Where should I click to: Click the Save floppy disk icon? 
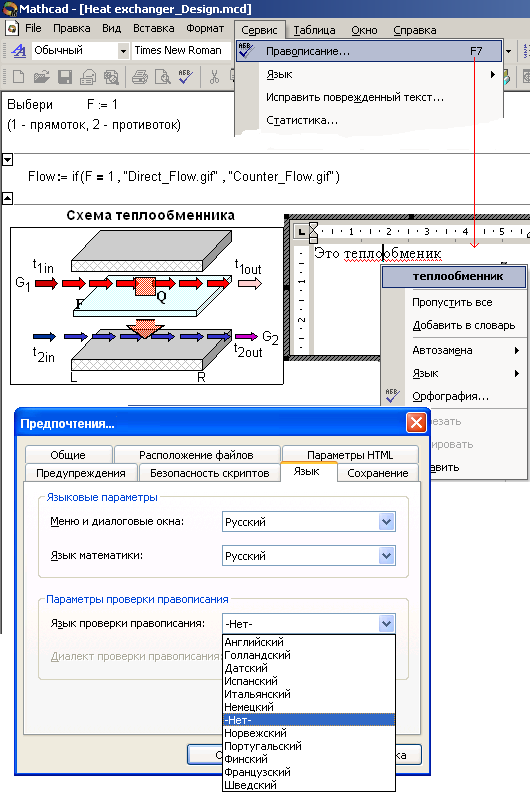[65, 77]
